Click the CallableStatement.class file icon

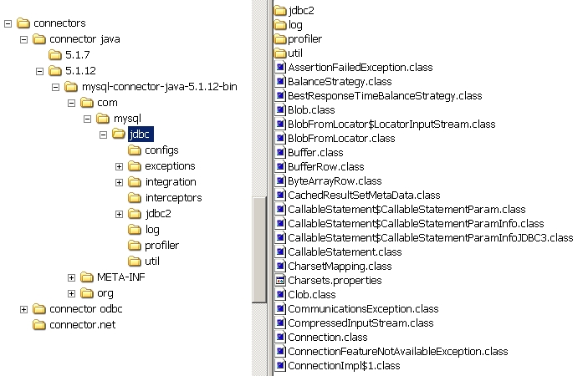(280, 252)
